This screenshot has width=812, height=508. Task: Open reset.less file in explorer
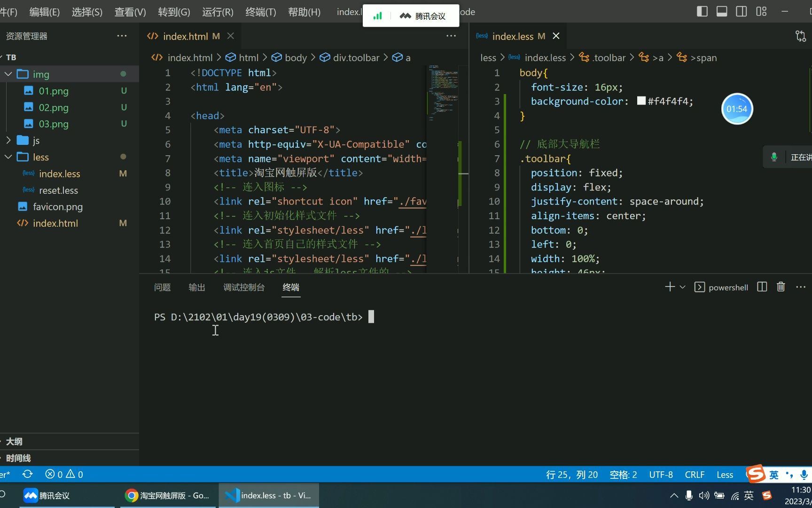(x=58, y=190)
